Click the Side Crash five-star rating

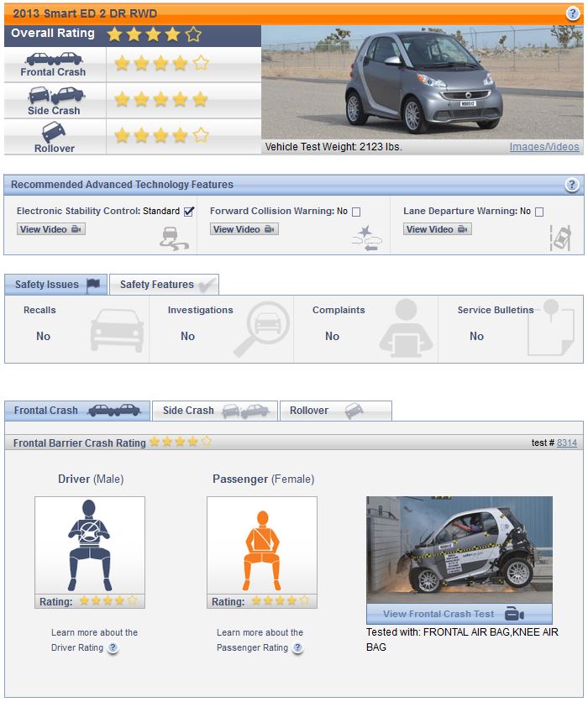pyautogui.click(x=161, y=99)
